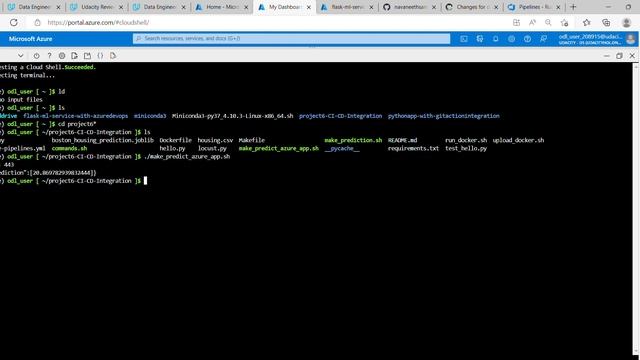Open Azure notifications bell
The image size is (640, 360).
pos(496,39)
